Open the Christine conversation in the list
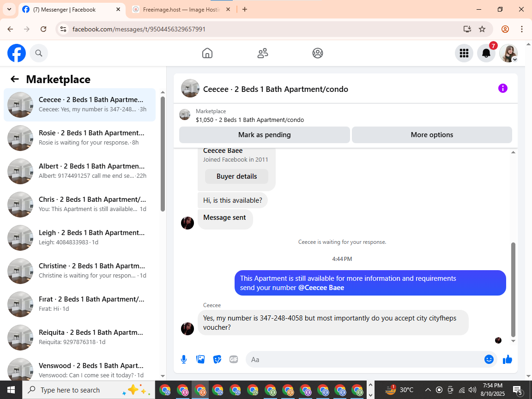 click(x=80, y=271)
